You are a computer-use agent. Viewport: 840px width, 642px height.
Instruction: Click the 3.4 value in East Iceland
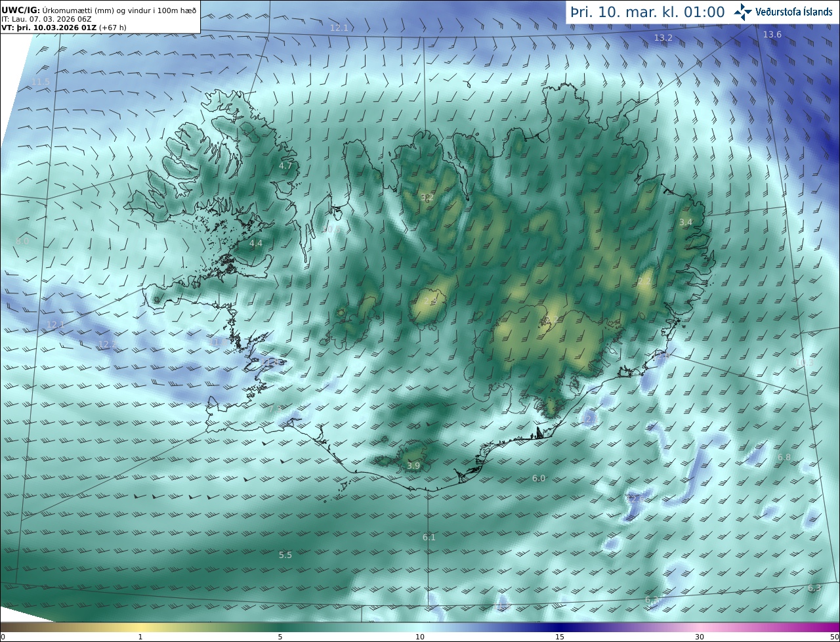[x=686, y=223]
